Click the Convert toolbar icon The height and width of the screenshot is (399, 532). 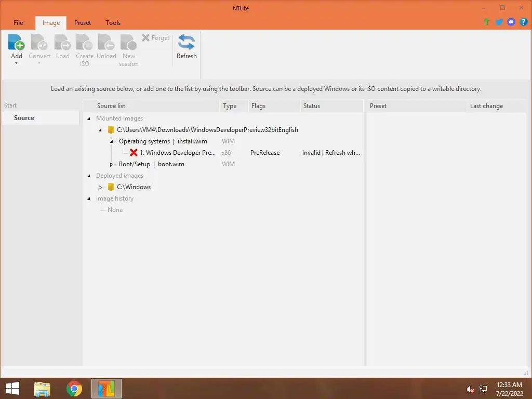coord(39,42)
